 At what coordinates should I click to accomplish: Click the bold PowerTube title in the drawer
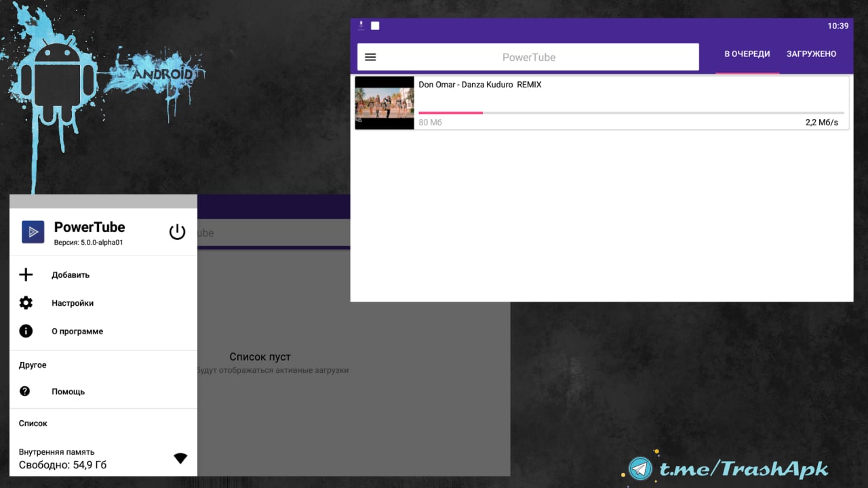90,227
